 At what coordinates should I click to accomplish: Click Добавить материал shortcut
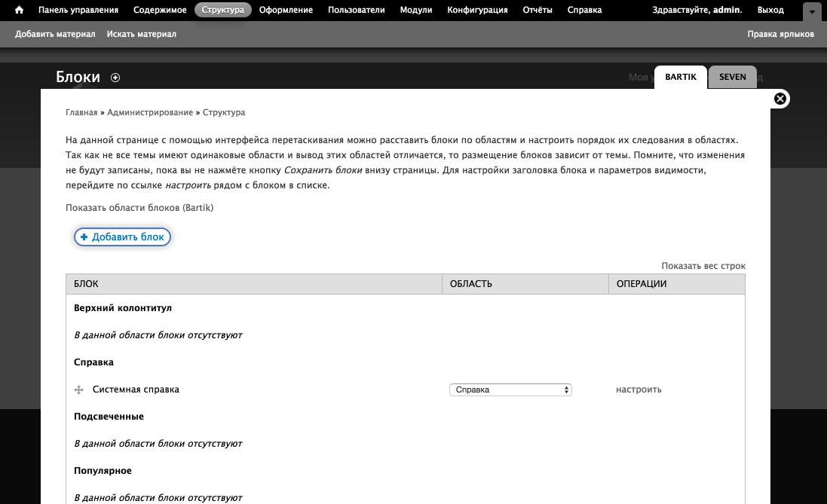coord(55,34)
